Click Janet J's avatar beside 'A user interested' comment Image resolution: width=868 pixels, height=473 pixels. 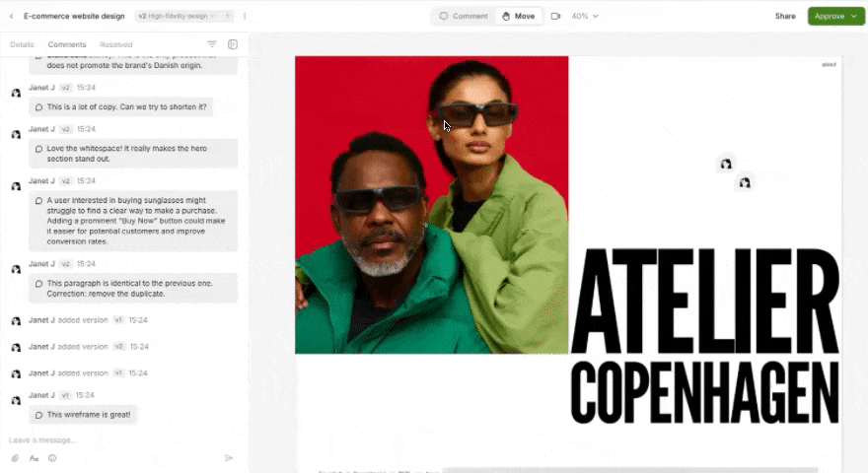[x=16, y=186]
